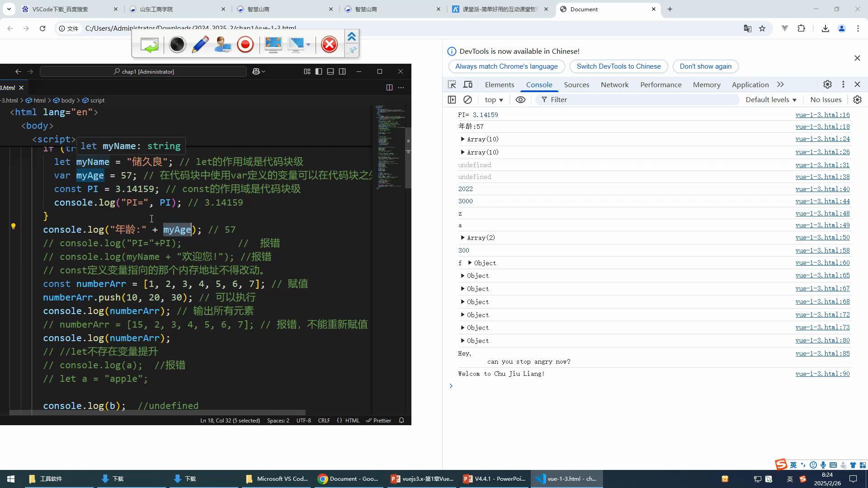Viewport: 868px width, 488px height.
Task: Toggle device toolbar emulation icon
Action: click(x=468, y=84)
